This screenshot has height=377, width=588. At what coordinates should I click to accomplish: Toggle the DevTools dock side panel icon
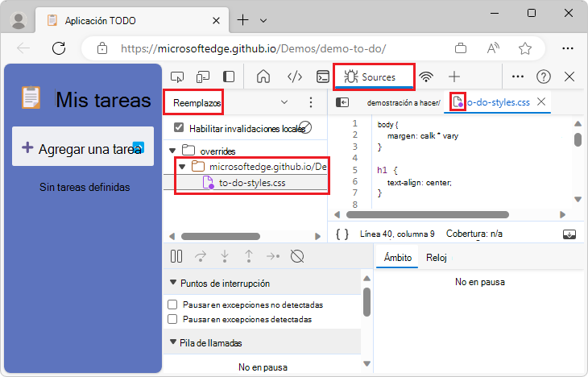coord(229,77)
